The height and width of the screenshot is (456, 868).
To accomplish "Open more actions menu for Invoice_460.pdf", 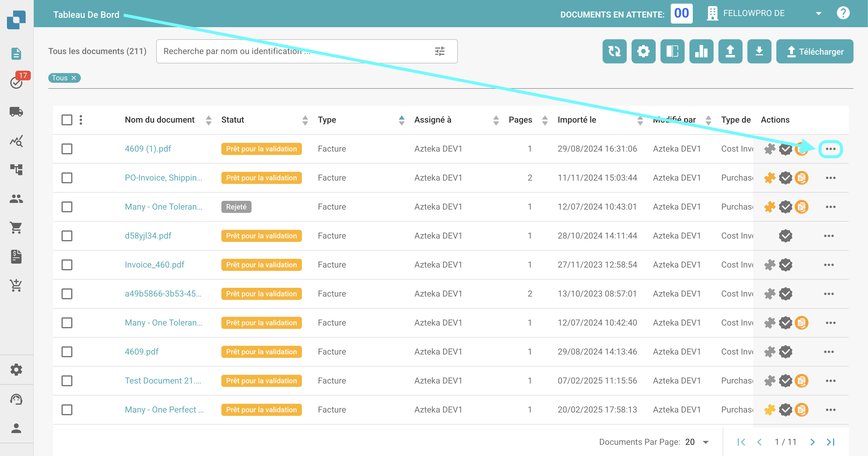I will (x=828, y=265).
